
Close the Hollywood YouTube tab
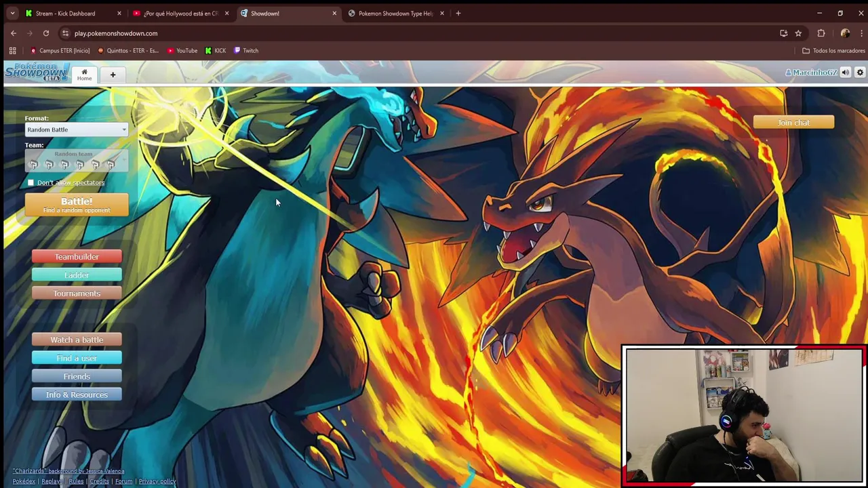coord(226,14)
